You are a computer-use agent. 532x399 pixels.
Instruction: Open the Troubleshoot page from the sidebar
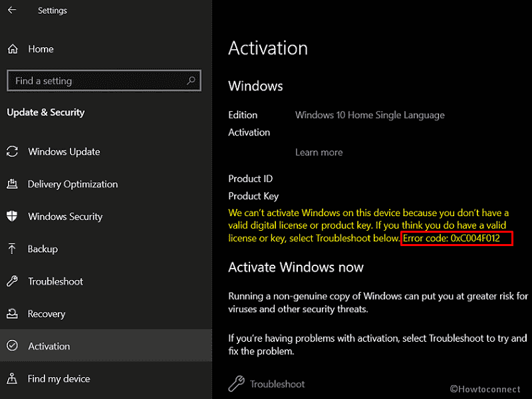pyautogui.click(x=55, y=281)
